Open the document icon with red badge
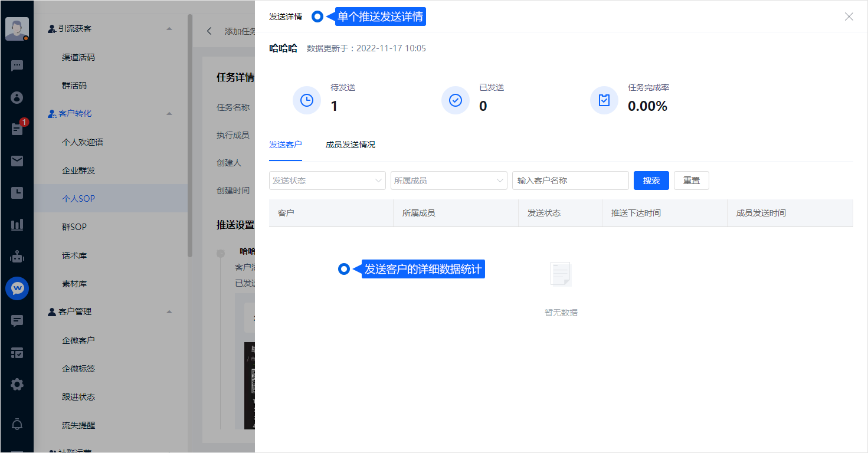This screenshot has height=453, width=868. pyautogui.click(x=17, y=129)
